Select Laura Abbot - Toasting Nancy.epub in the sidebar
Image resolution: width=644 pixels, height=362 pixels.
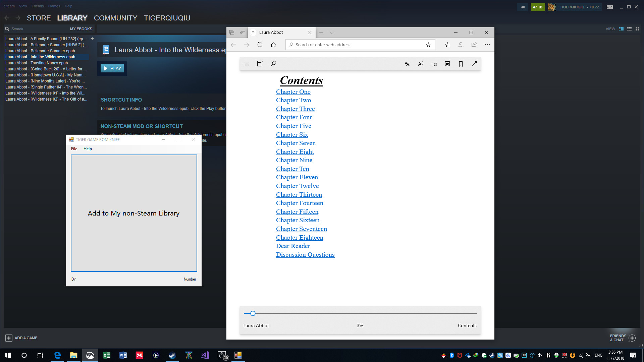[36, 63]
